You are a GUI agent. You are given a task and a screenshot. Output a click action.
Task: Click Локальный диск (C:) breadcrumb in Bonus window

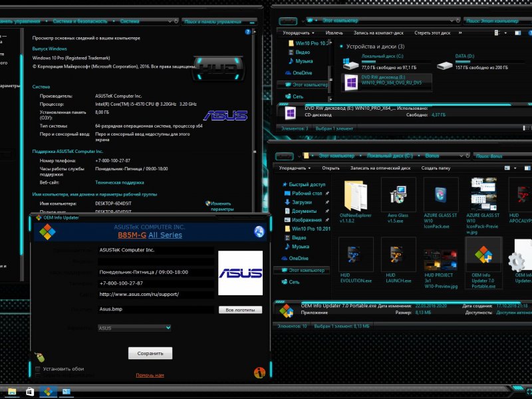[390, 156]
